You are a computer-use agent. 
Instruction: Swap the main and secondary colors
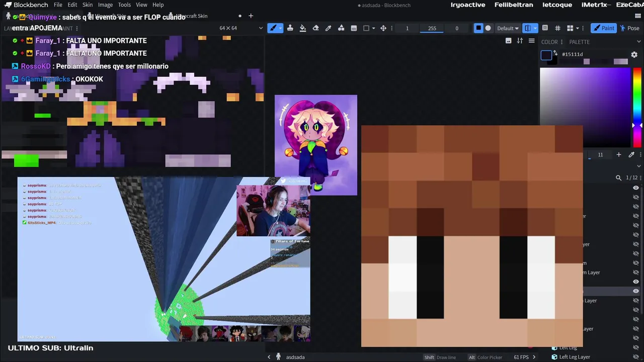pyautogui.click(x=555, y=52)
